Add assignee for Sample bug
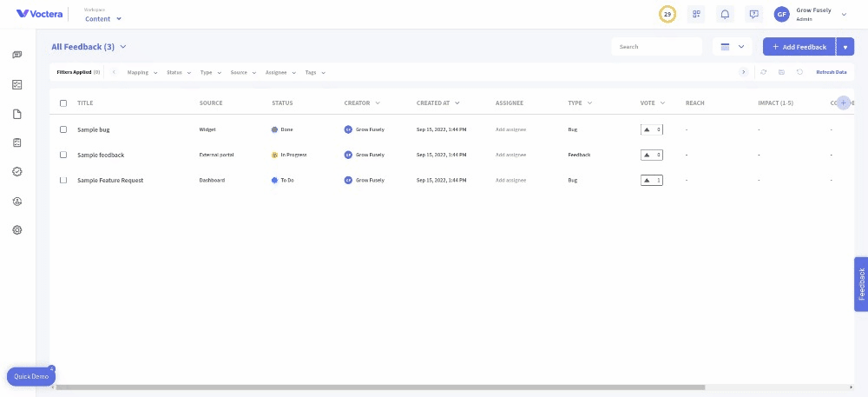The height and width of the screenshot is (397, 868). (510, 129)
